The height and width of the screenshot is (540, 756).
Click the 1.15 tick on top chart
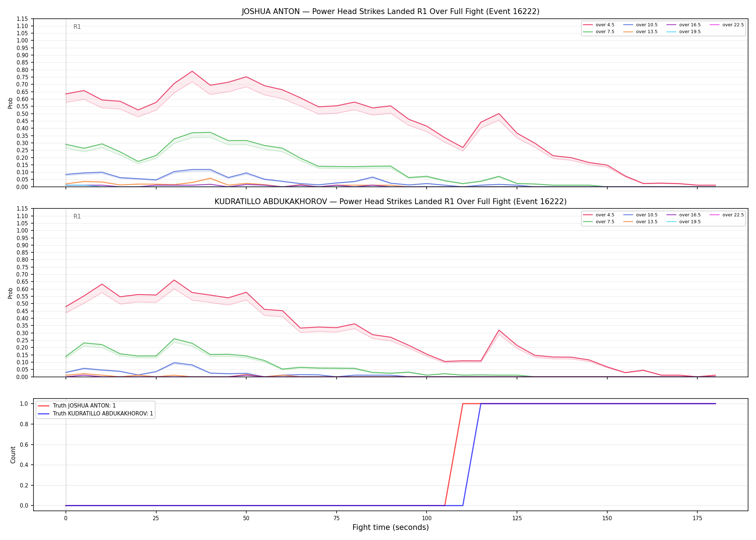coord(22,19)
